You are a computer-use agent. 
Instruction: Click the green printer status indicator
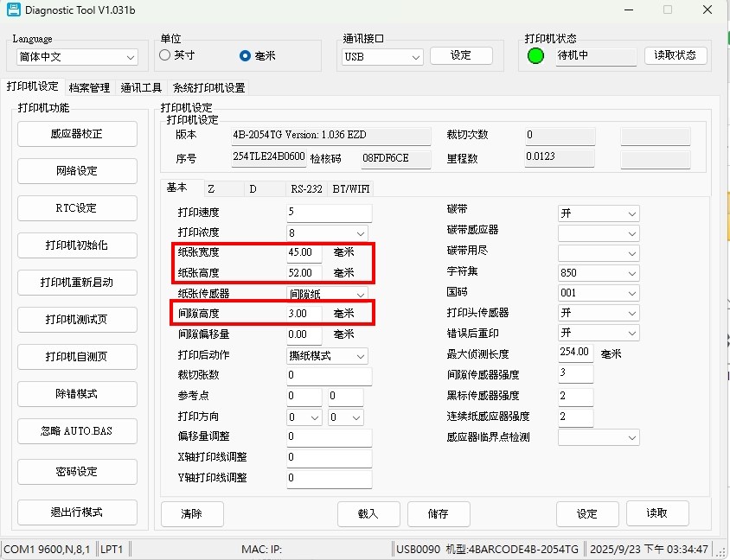(x=536, y=56)
